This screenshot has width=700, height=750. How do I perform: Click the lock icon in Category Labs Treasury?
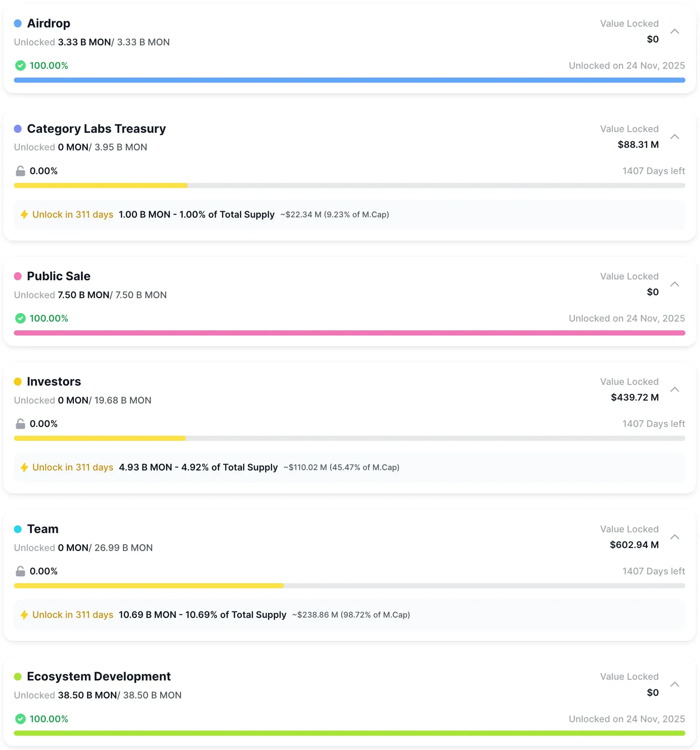click(x=20, y=171)
